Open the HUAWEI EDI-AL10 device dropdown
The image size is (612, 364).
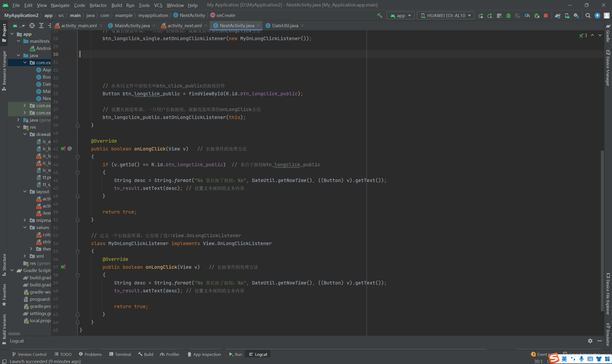[446, 16]
